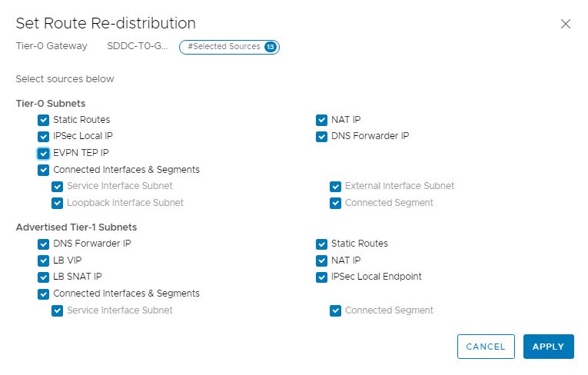This screenshot has height=375, width=588.
Task: Click the #Selected Sources 13 badge
Action: click(x=229, y=47)
